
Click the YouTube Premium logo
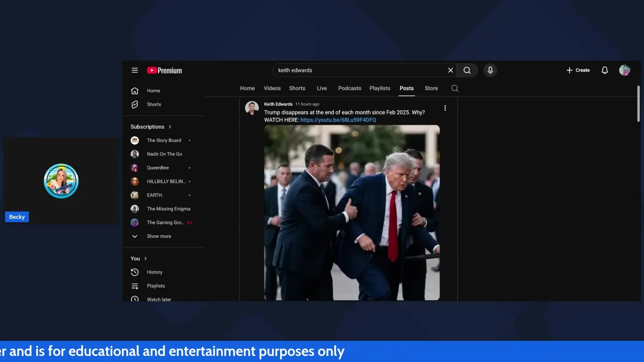pyautogui.click(x=165, y=70)
